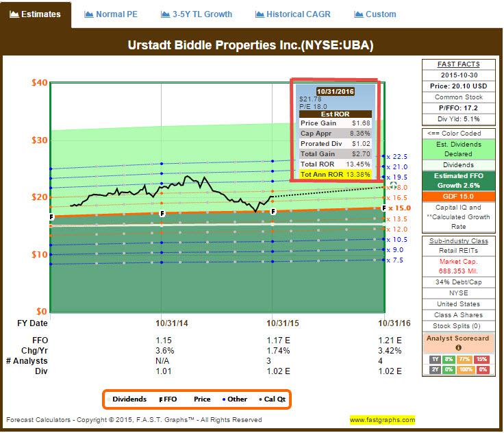Select the x 12.0 multiple line label
This screenshot has height=433, width=504.
tap(397, 230)
